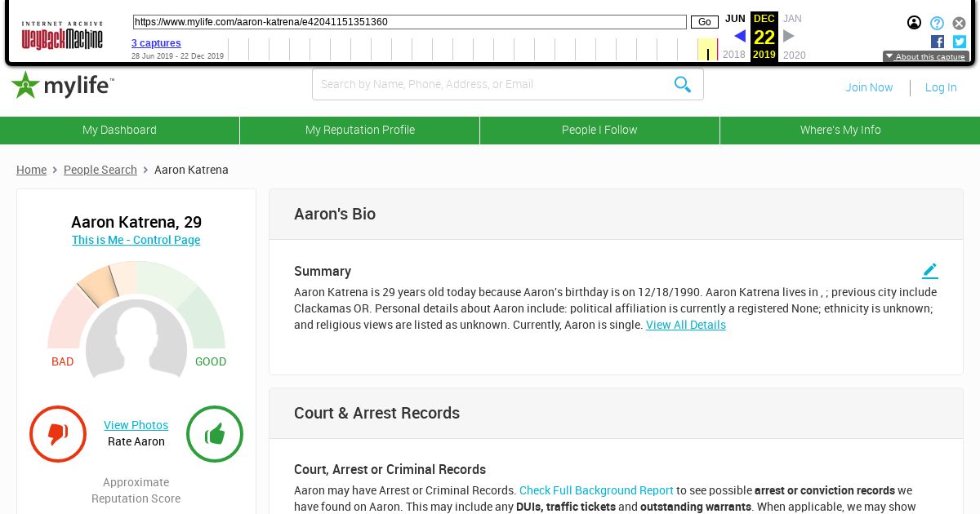
Task: Select JUN month in Wayback
Action: coord(735,19)
